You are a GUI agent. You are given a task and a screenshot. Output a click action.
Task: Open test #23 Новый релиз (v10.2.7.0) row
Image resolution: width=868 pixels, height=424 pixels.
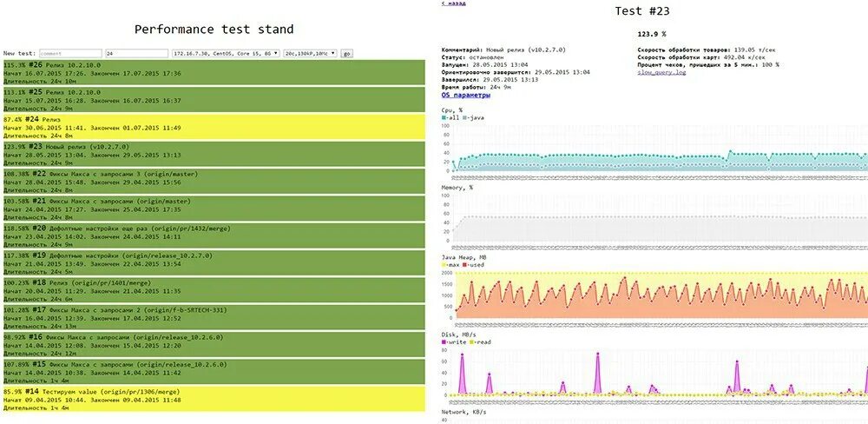pyautogui.click(x=214, y=154)
